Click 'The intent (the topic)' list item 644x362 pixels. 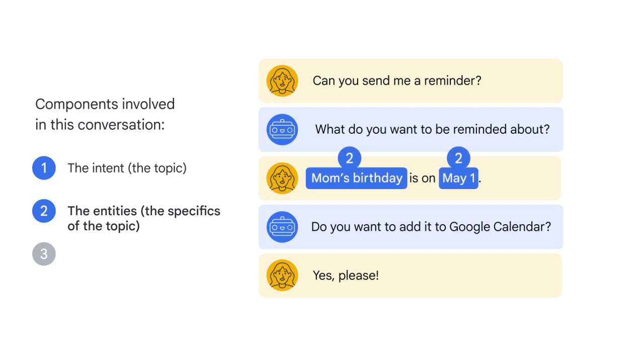(x=127, y=168)
